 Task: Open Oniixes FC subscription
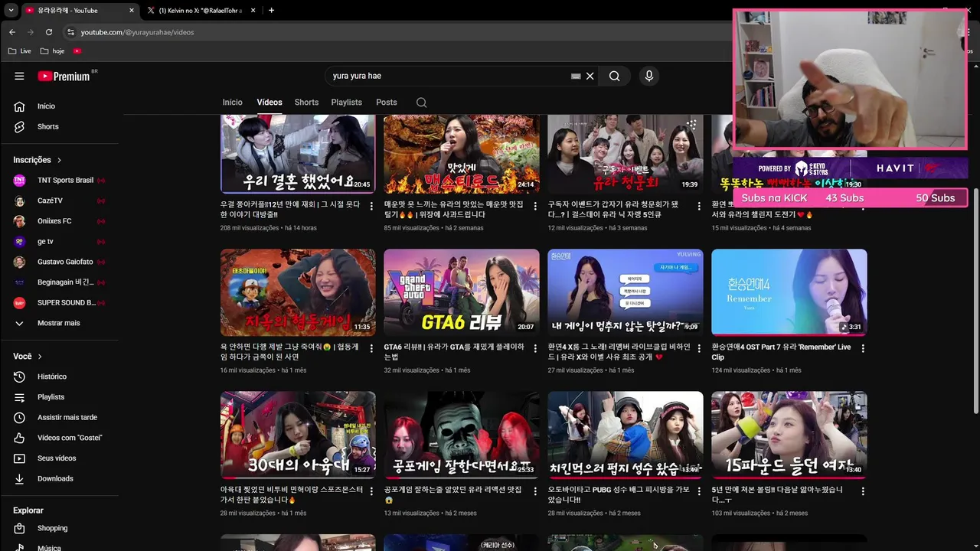pos(54,221)
